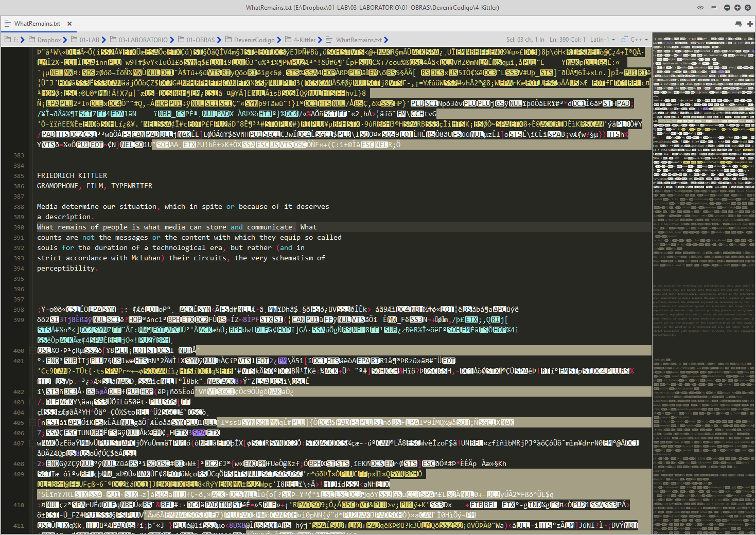Expand chevron after 03-LABORATORIO breadcrumb
This screenshot has height=535, width=756.
(172, 40)
